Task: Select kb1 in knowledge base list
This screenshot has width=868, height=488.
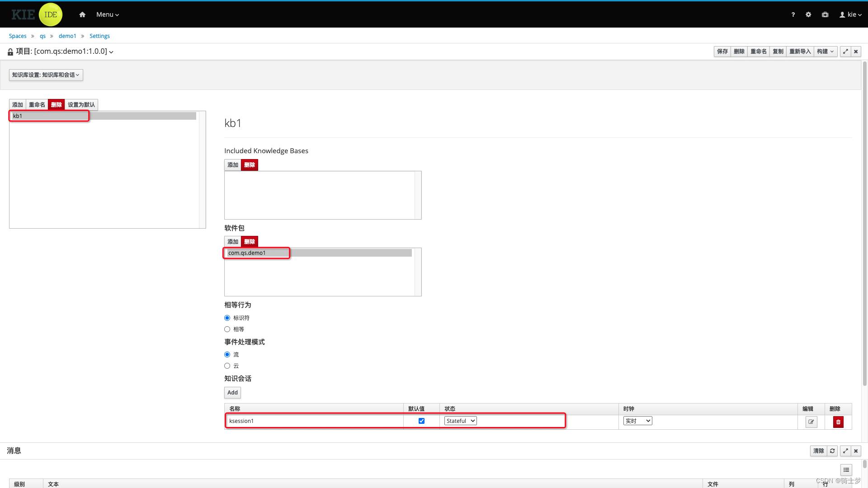Action: pyautogui.click(x=104, y=116)
